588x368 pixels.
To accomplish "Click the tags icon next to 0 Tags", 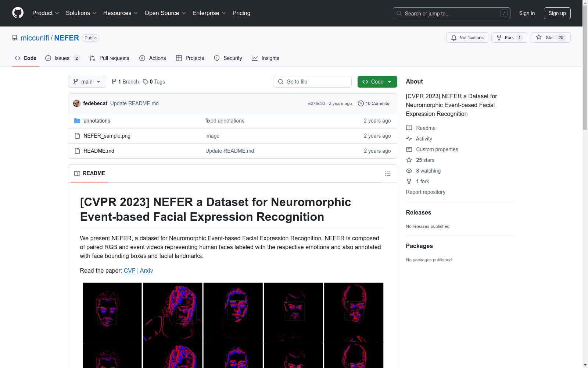I will click(x=146, y=82).
